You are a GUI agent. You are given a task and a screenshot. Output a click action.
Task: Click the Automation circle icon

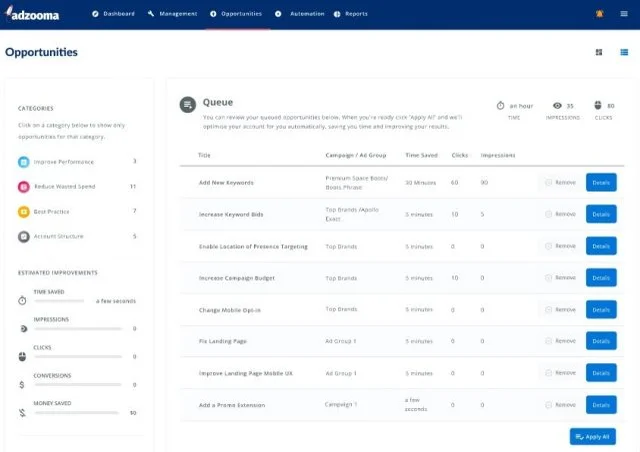(x=278, y=14)
